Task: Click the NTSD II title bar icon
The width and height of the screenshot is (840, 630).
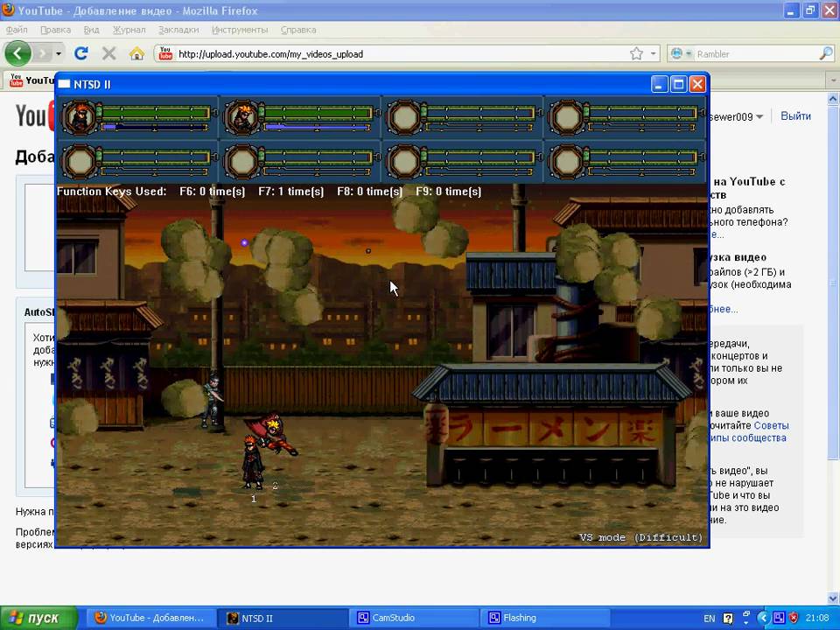Action: [x=64, y=84]
